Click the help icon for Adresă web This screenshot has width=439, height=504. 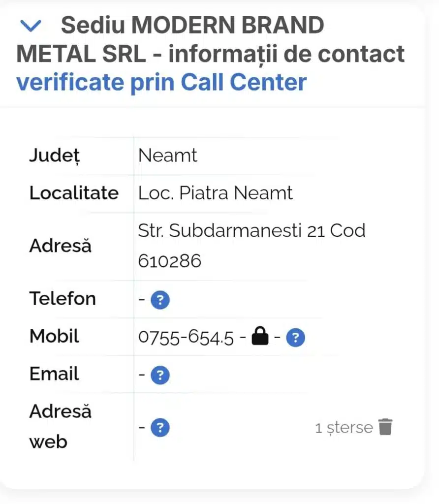pyautogui.click(x=160, y=428)
